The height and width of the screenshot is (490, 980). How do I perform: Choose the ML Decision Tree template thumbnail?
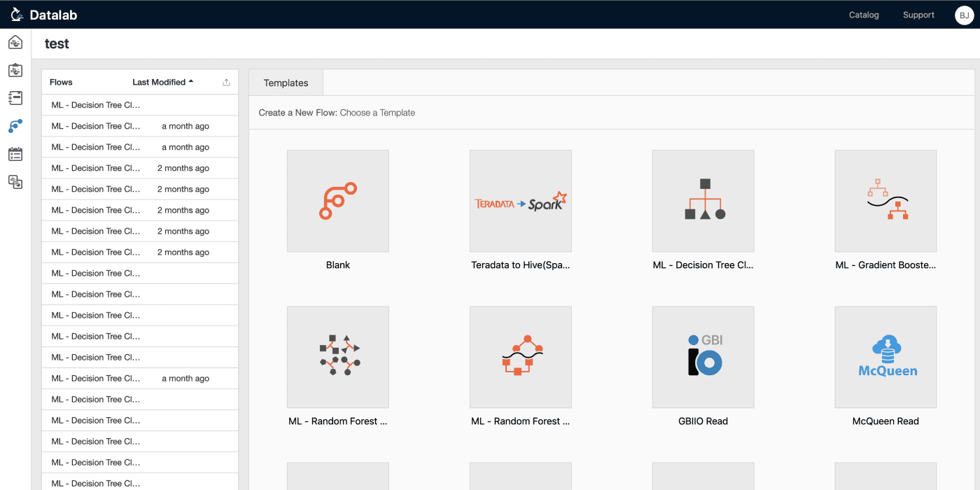tap(703, 201)
